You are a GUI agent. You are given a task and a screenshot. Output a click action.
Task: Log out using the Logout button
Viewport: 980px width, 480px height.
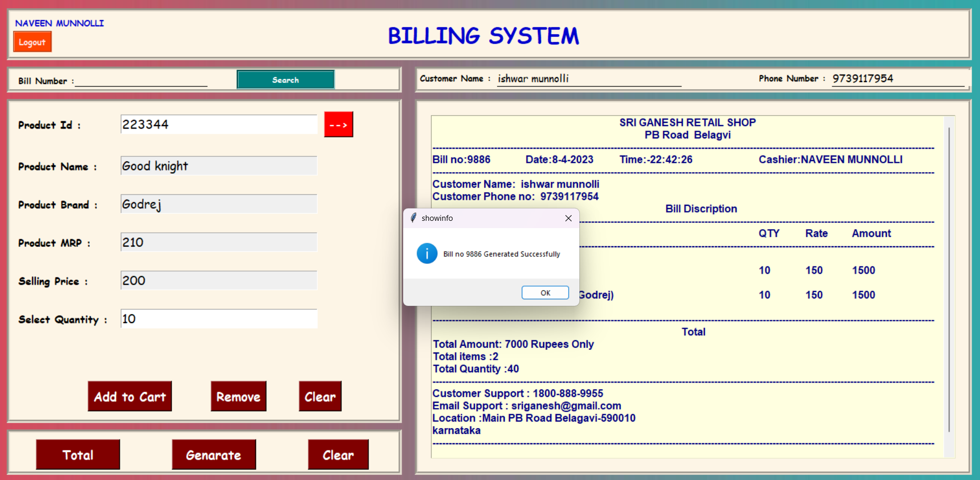[32, 43]
